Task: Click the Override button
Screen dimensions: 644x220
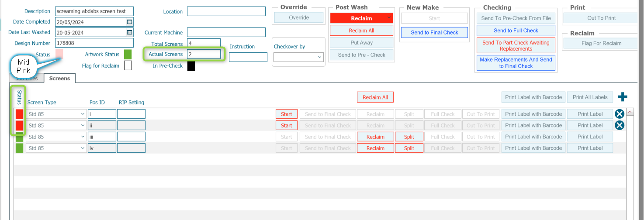Action: (299, 17)
